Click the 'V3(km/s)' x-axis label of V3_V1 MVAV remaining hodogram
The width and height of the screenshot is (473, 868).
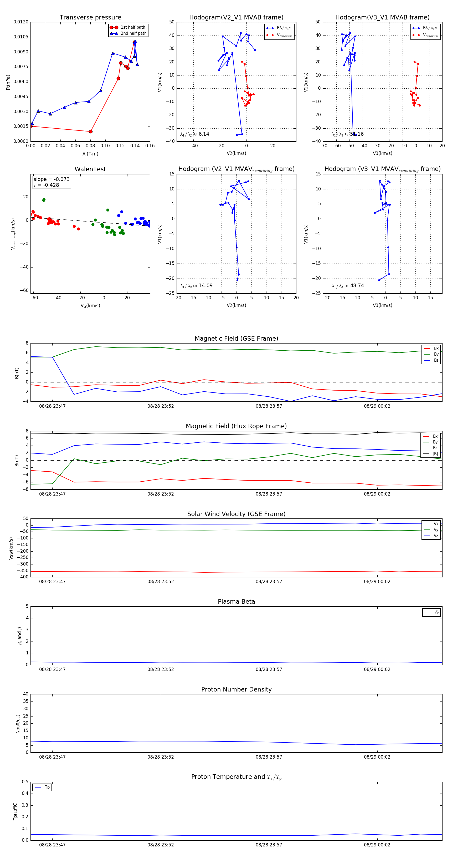click(382, 306)
